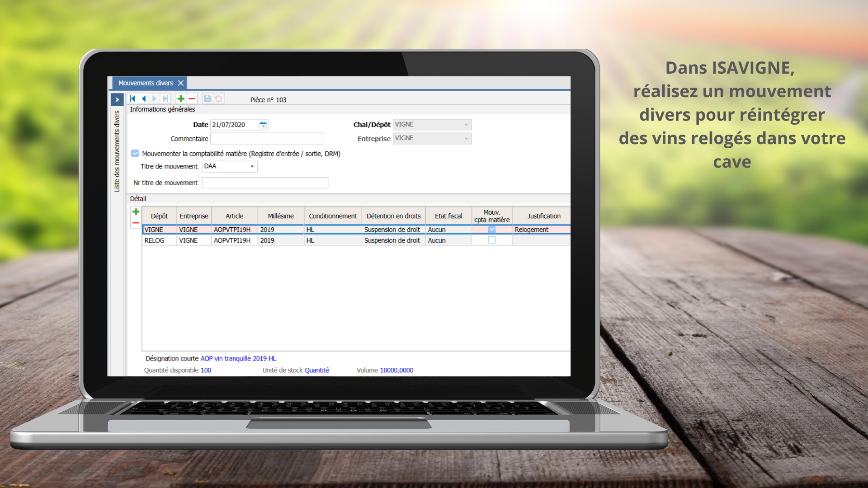868x488 pixels.
Task: Toggle Mouv. cpta matière checkbox in VIGNE row
Action: (492, 230)
